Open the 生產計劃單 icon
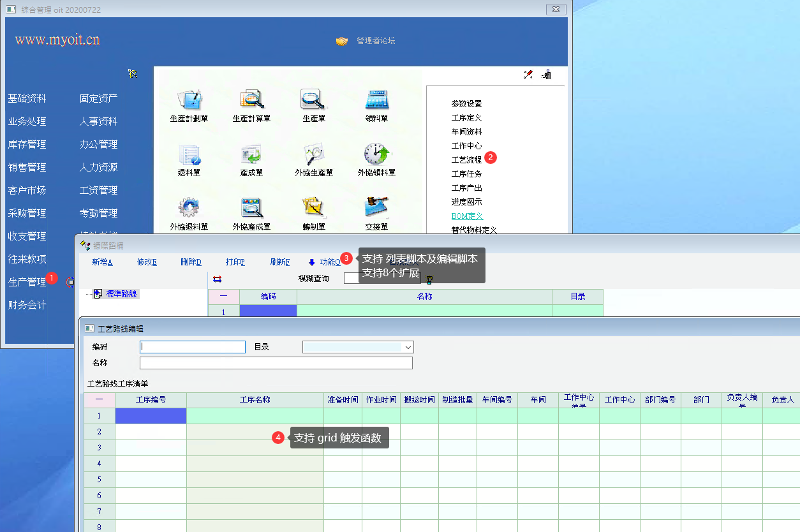The image size is (800, 532). click(189, 100)
